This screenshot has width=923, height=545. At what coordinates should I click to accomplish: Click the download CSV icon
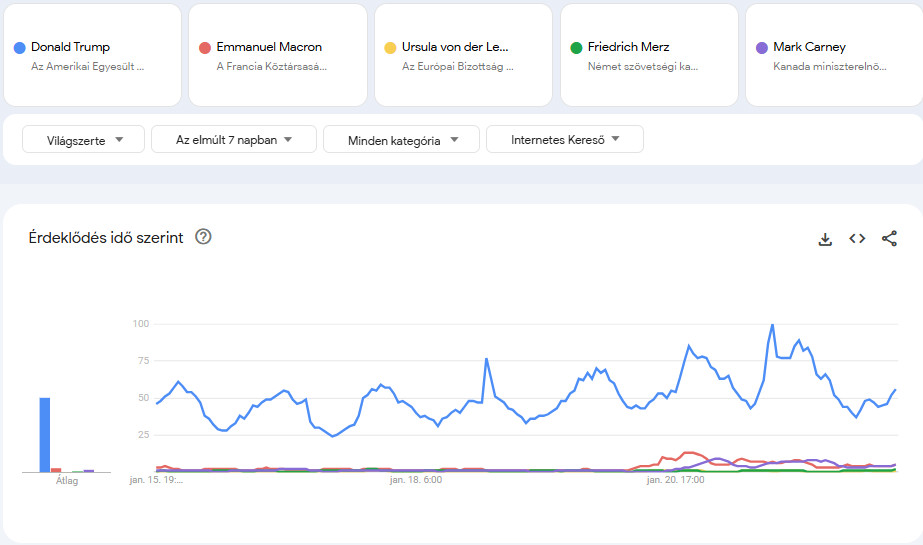click(x=825, y=239)
